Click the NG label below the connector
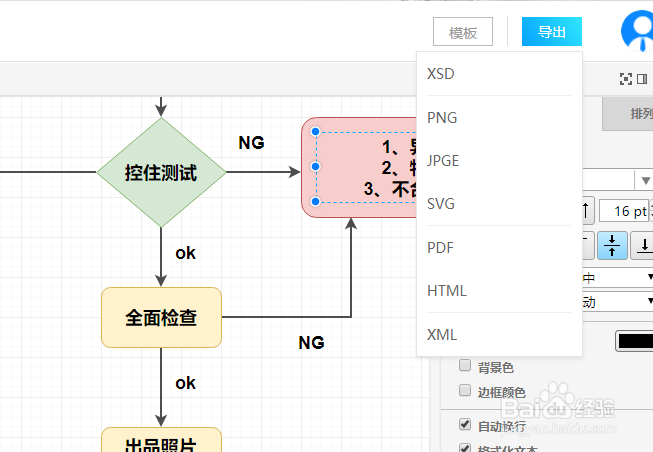 [311, 343]
